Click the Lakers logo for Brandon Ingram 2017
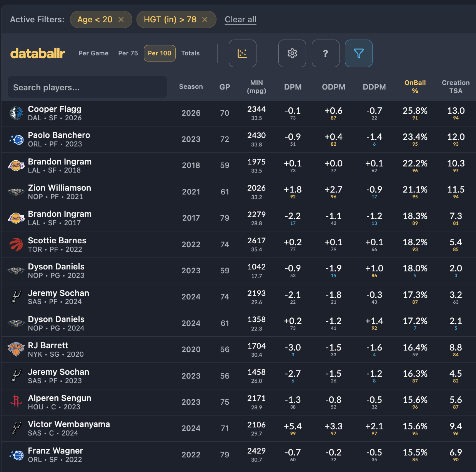Viewport: 476px width, 472px height. pos(16,218)
